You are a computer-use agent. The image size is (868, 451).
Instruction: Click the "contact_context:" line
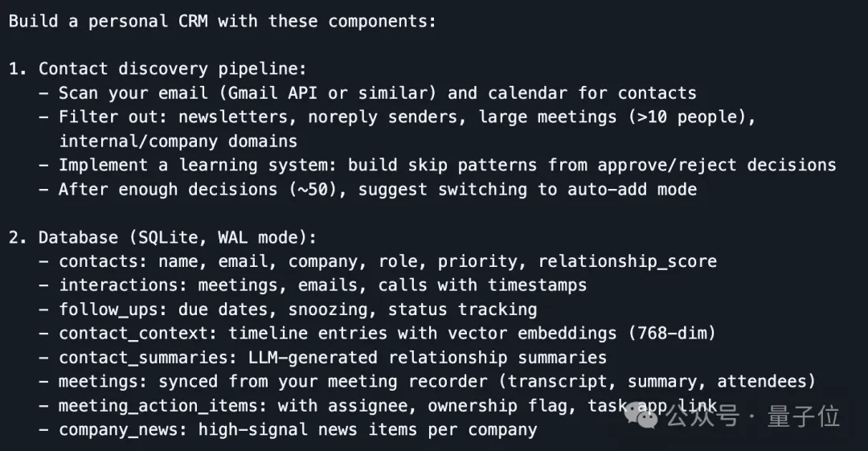pyautogui.click(x=387, y=333)
